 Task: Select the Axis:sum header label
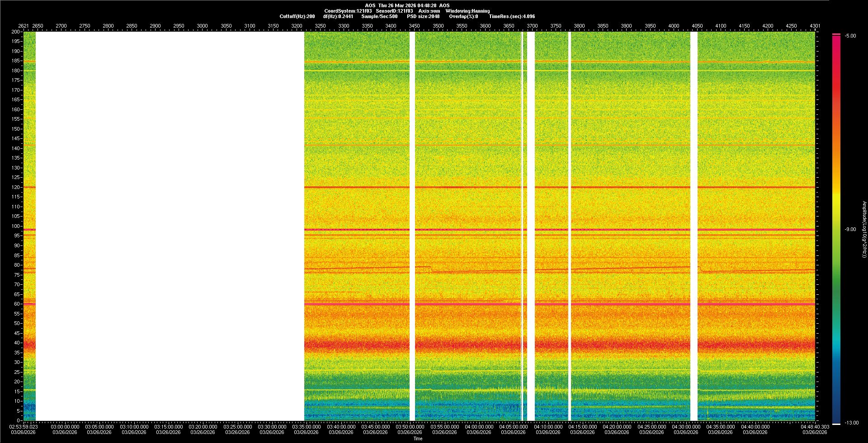tap(429, 11)
